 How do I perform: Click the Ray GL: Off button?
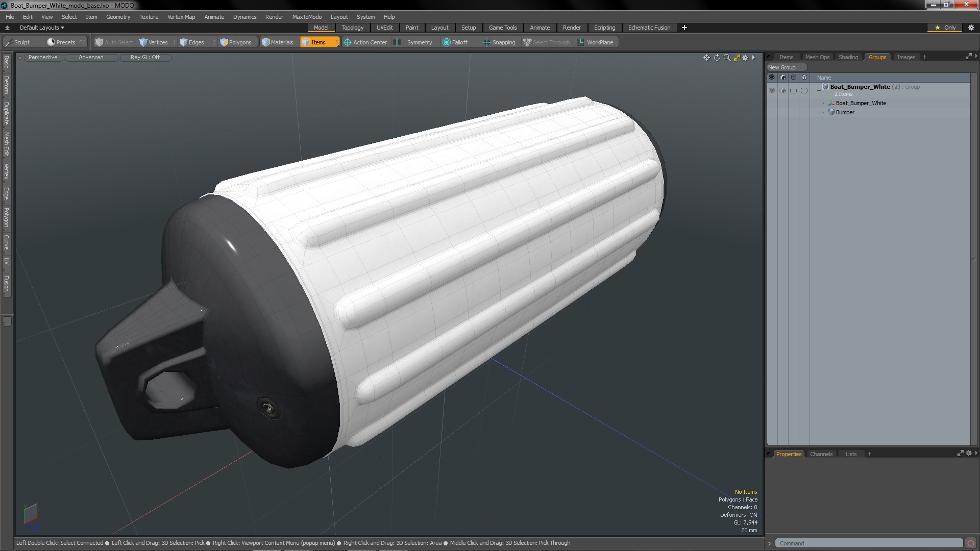click(x=145, y=57)
